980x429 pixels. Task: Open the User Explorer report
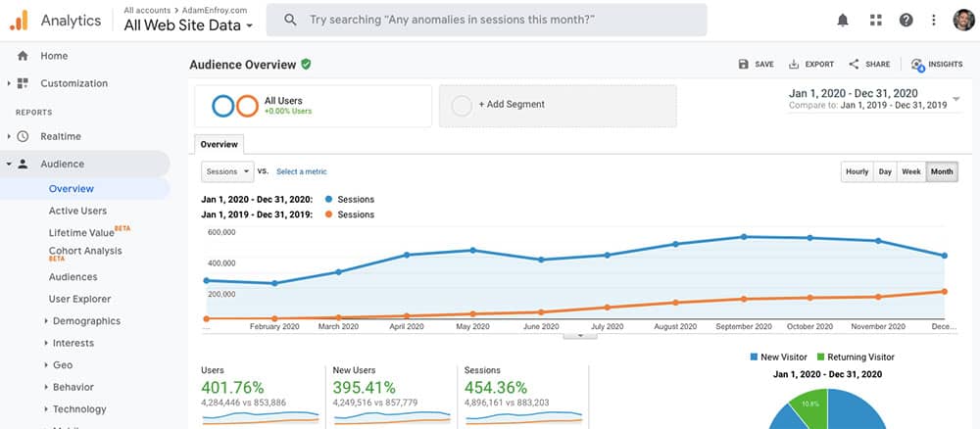80,299
